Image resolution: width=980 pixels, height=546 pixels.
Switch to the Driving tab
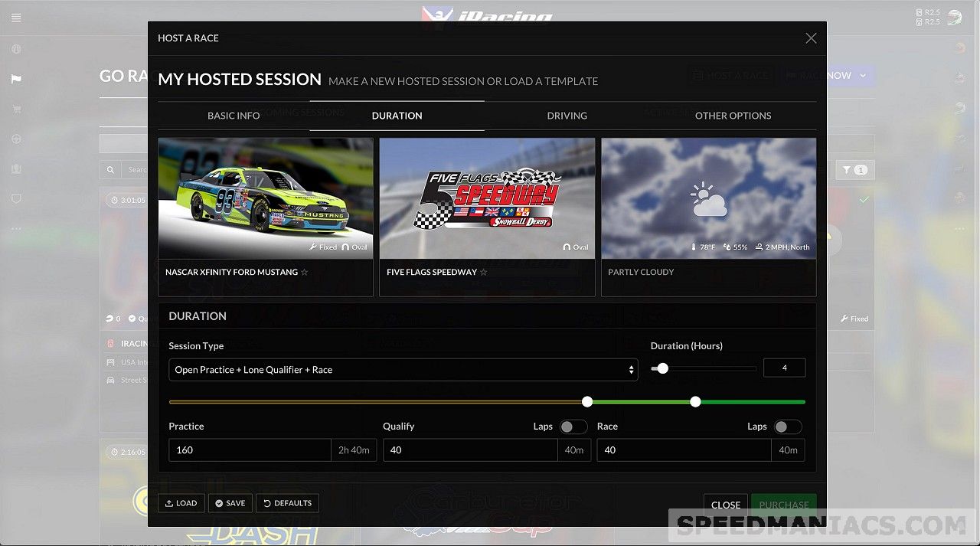click(567, 116)
